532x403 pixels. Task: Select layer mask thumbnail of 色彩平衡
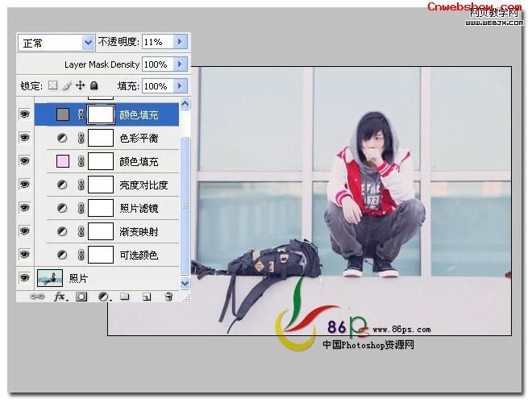(101, 138)
